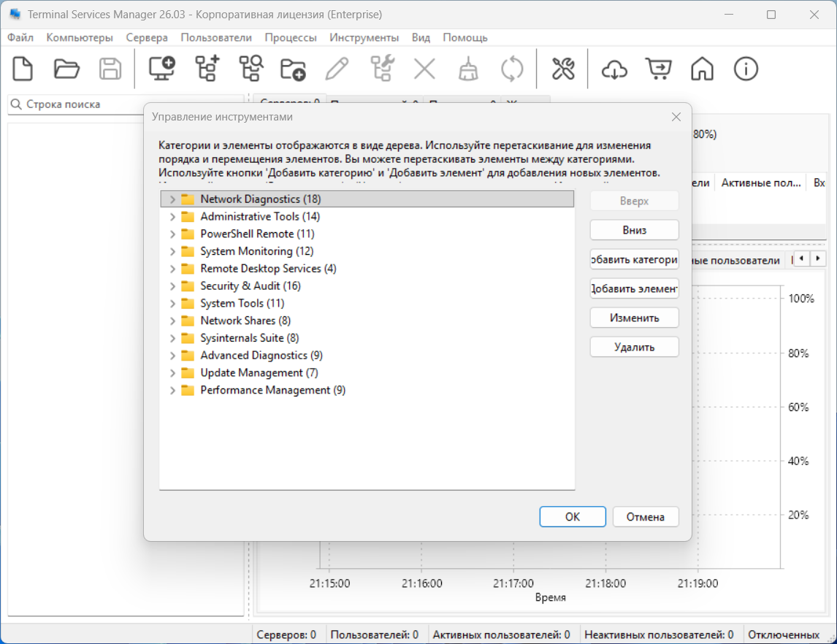Expand the Security & Audit category
The width and height of the screenshot is (837, 644).
[172, 286]
